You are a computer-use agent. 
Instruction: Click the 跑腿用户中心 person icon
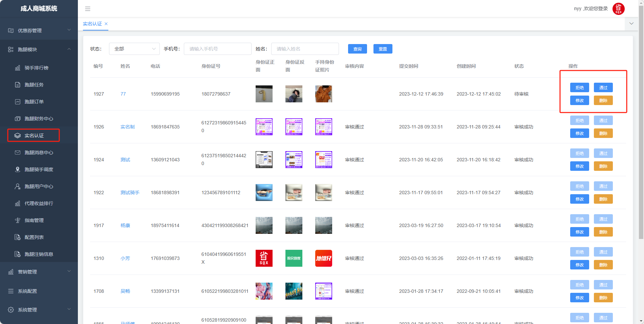18,186
